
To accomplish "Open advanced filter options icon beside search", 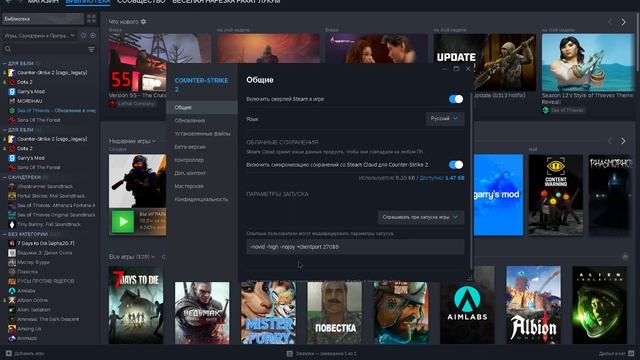I will coord(91,49).
